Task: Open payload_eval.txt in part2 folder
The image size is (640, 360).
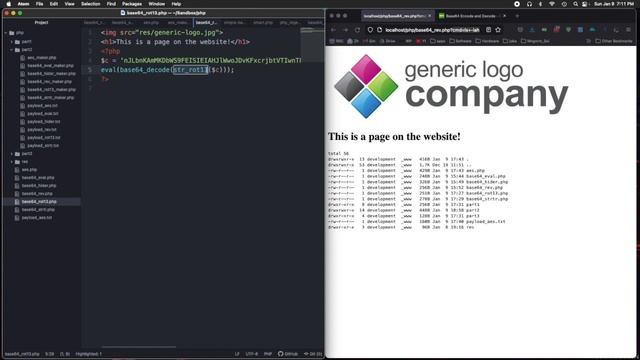Action: click(42, 114)
